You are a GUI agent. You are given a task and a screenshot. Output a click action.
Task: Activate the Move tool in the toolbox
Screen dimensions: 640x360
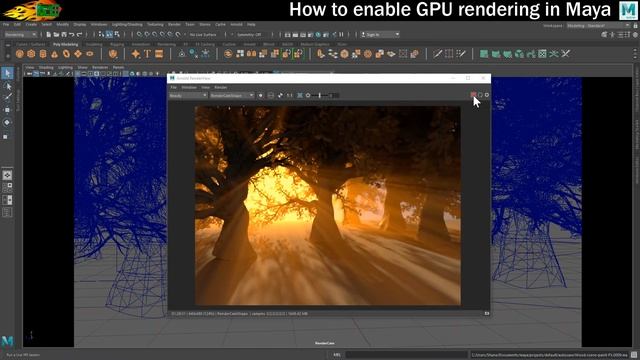pos(7,110)
